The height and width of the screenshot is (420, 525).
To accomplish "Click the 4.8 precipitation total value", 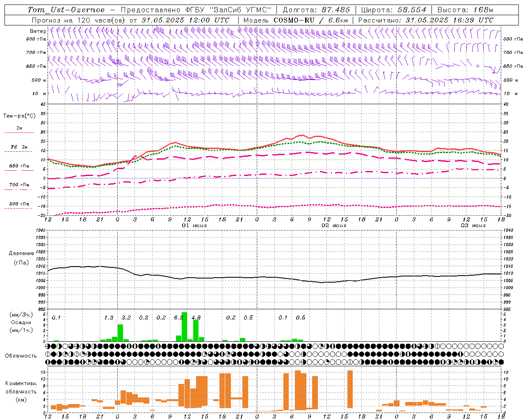I will tap(196, 318).
